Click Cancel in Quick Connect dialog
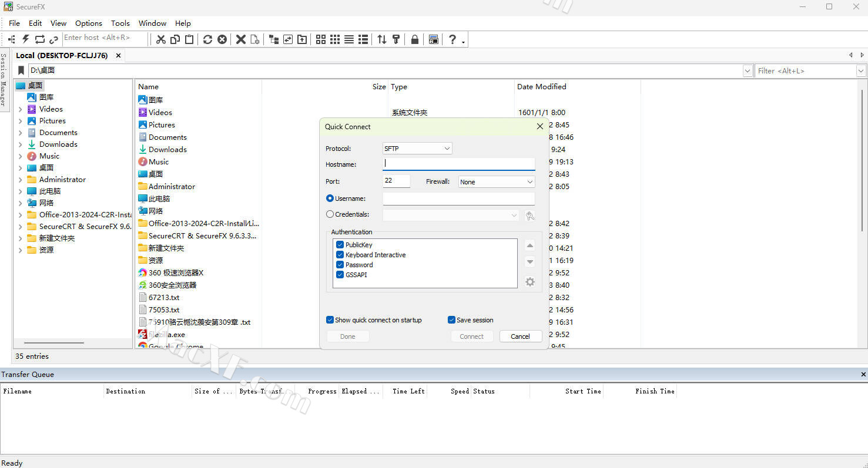The height and width of the screenshot is (468, 868). tap(520, 336)
